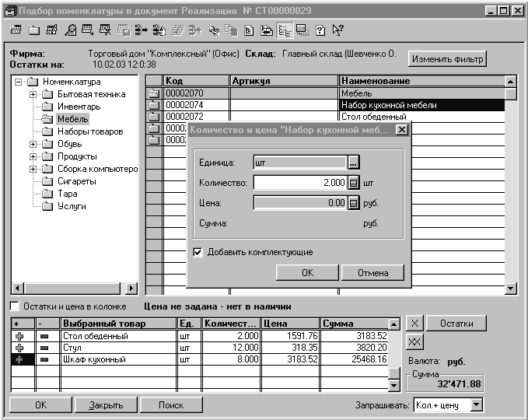The image size is (528, 420).
Task: Click the bottom-left OK button of main window
Action: click(x=40, y=405)
